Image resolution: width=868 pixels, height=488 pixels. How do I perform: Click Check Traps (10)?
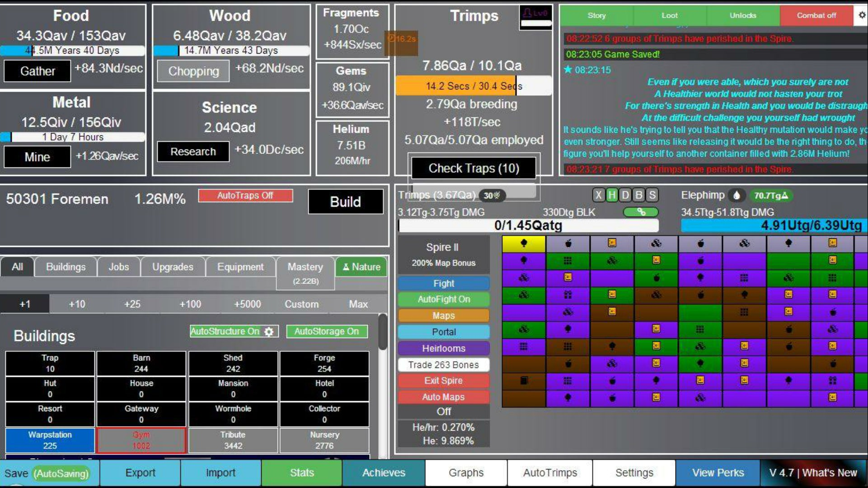(474, 168)
